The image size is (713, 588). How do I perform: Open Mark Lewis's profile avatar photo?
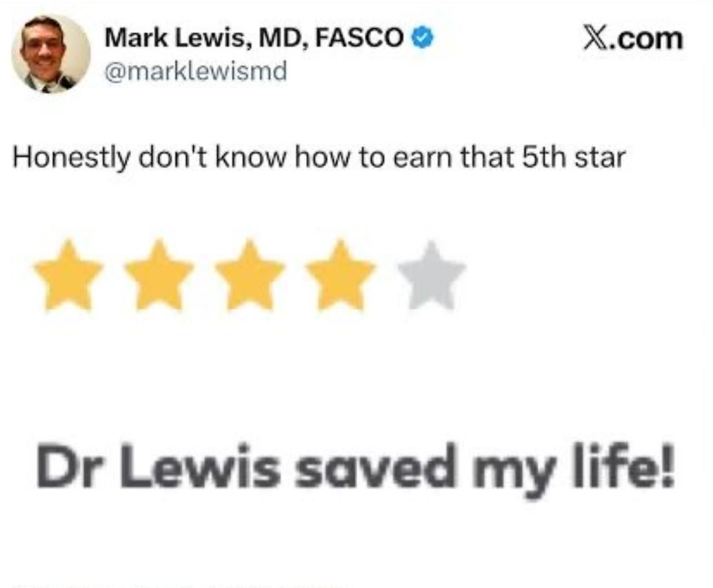point(50,54)
